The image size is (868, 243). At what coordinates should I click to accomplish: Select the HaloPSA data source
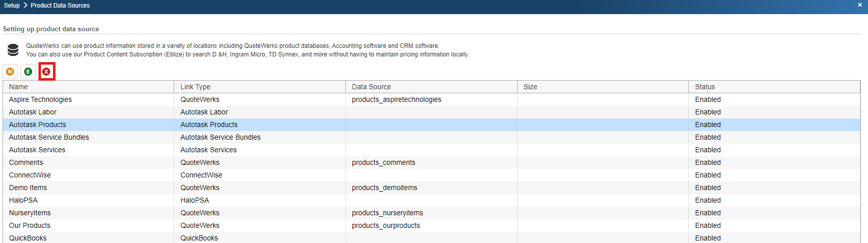(23, 200)
